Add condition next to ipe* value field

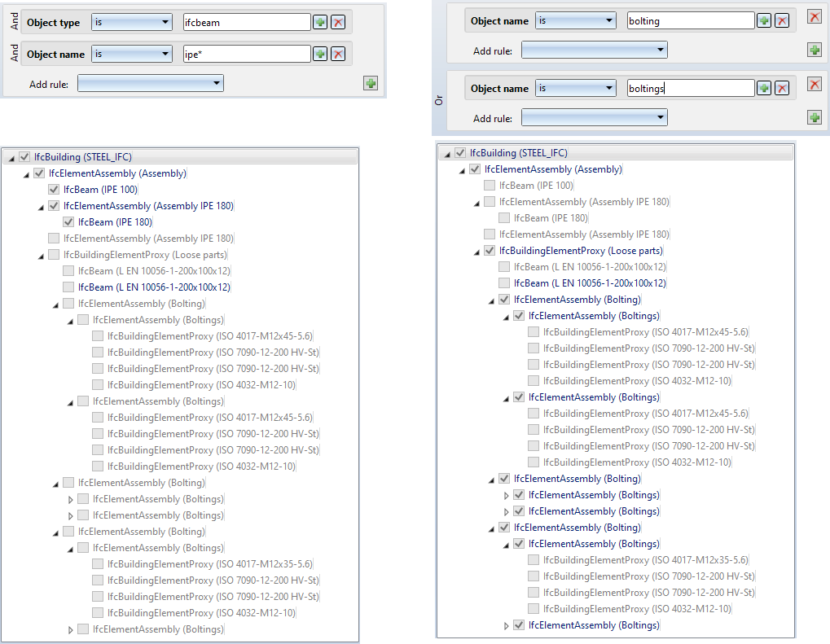click(x=320, y=54)
